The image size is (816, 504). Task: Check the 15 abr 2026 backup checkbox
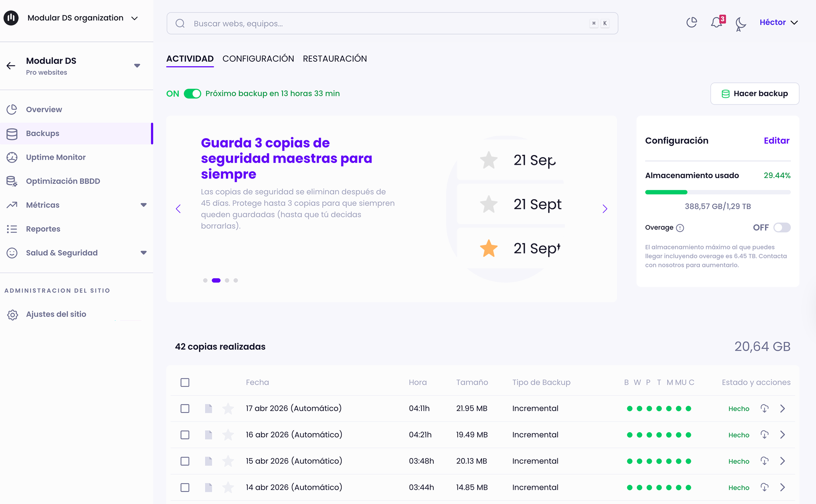coord(185,461)
